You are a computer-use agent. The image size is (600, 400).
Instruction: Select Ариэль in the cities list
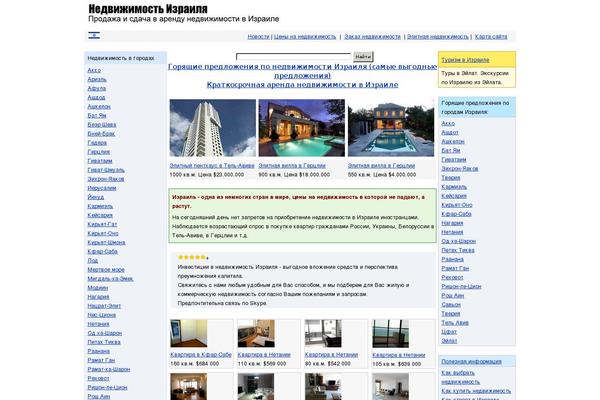pos(97,79)
